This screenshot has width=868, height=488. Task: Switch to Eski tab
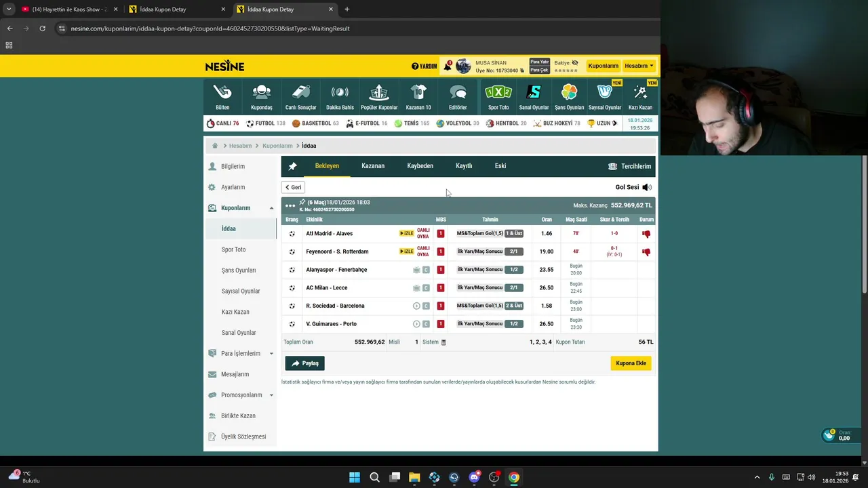tap(500, 166)
